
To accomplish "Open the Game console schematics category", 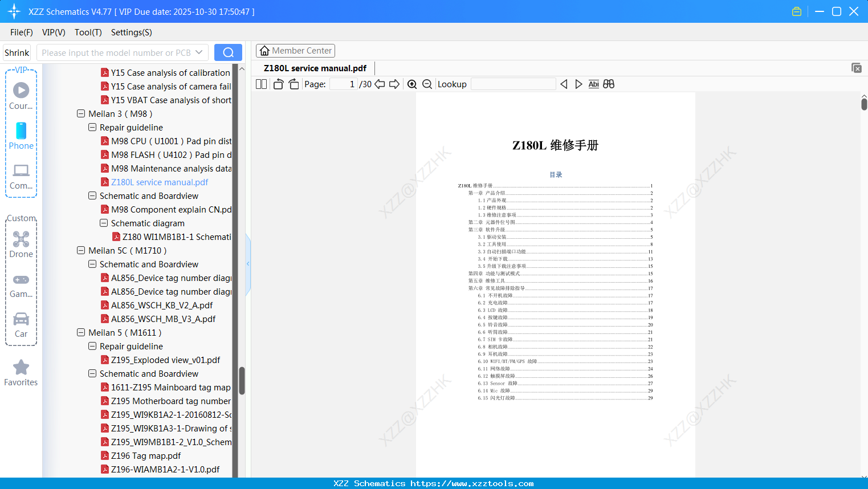I will tap(21, 284).
